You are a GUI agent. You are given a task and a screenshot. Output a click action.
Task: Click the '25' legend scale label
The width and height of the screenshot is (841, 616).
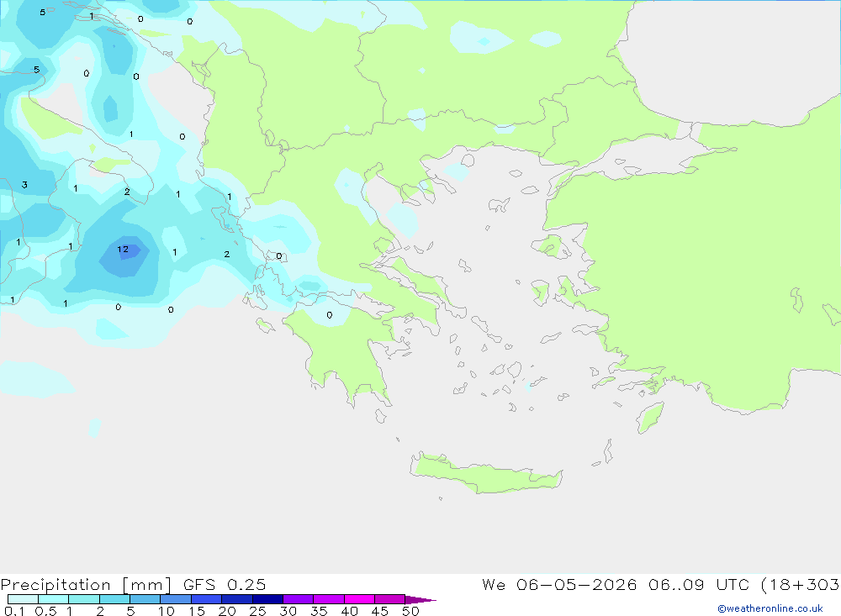(258, 611)
